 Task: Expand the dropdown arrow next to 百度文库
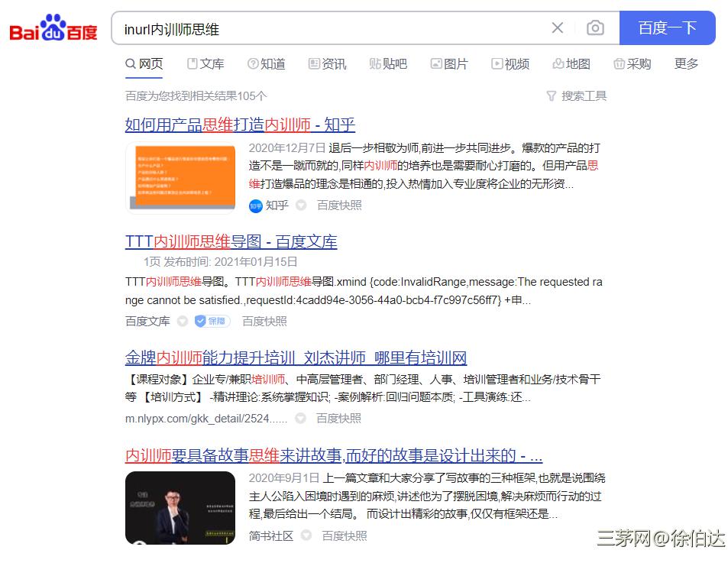[x=183, y=321]
